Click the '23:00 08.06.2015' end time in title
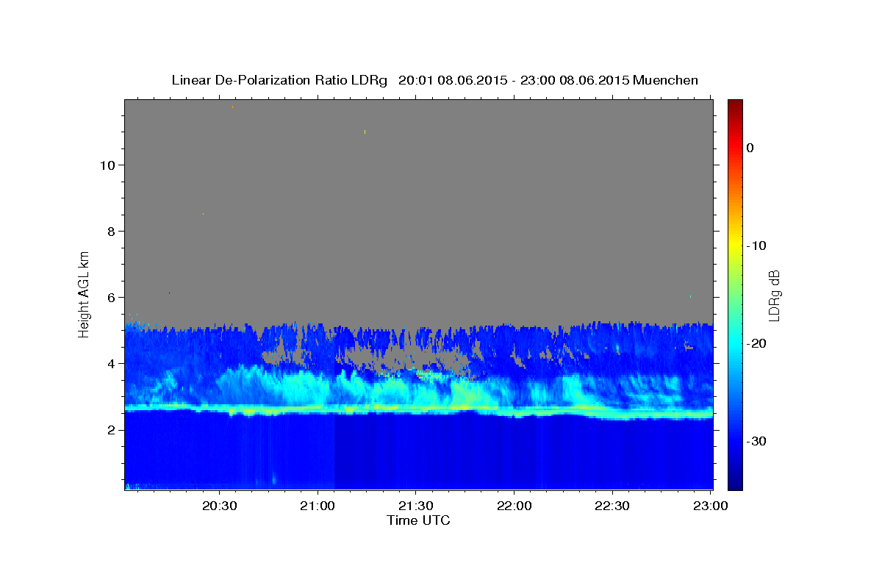882x588 pixels. point(575,80)
